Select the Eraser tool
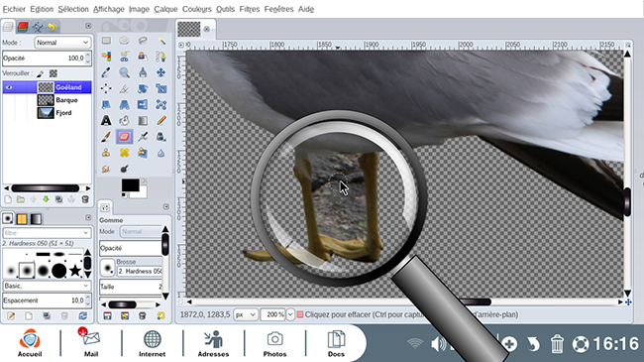 coord(124,137)
